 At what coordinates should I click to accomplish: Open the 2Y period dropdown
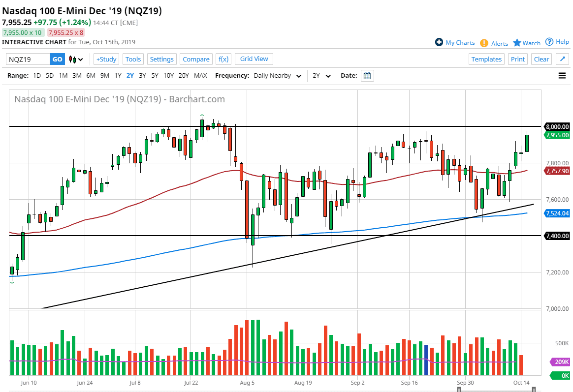point(322,76)
